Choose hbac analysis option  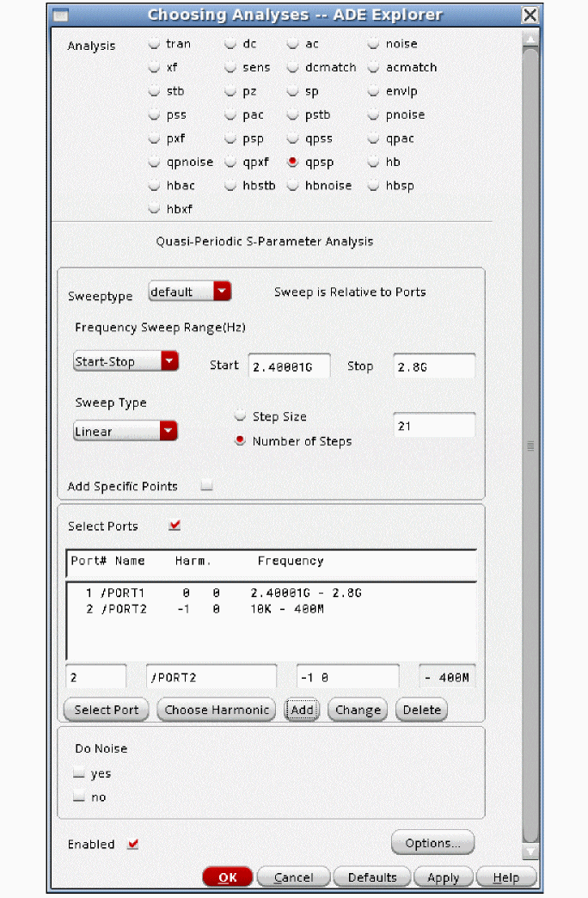click(x=154, y=186)
